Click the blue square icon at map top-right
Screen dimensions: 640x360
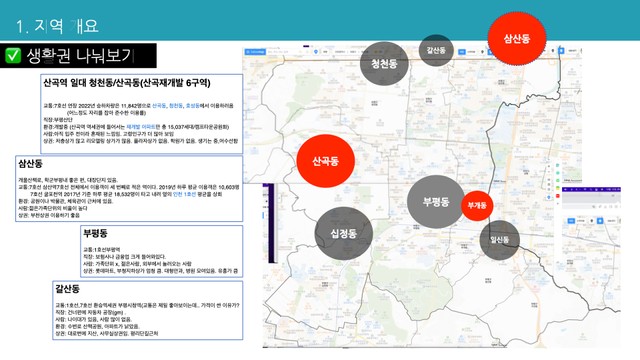561,51
